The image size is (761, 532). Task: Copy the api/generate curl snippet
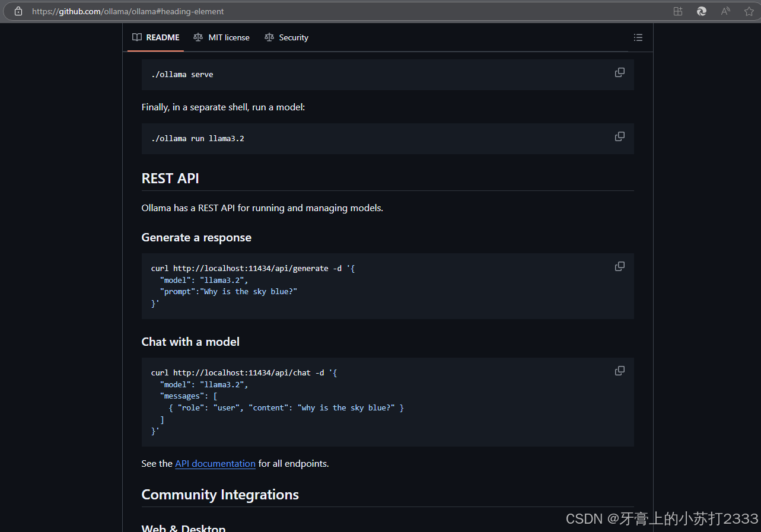[620, 266]
